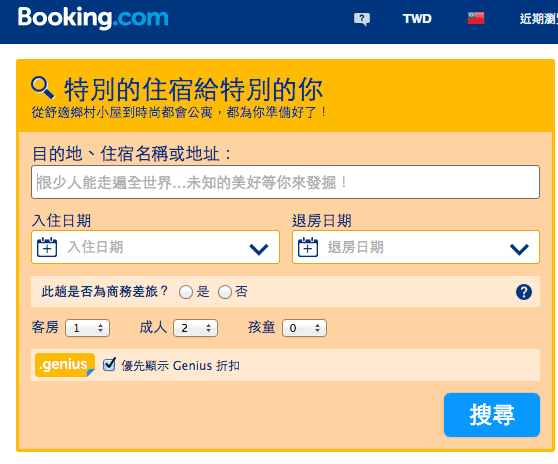Open the 退房日期 date dropdown
This screenshot has width=558, height=464.
(416, 247)
